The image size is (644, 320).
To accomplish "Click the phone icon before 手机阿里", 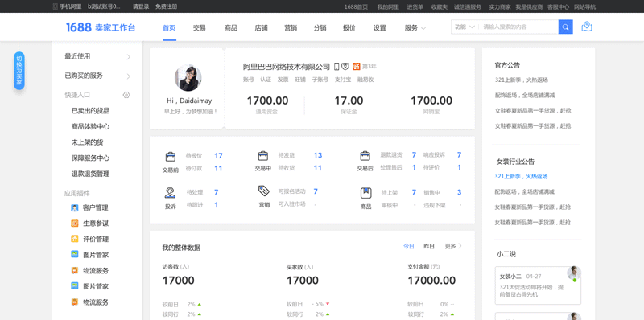I will 55,6.
